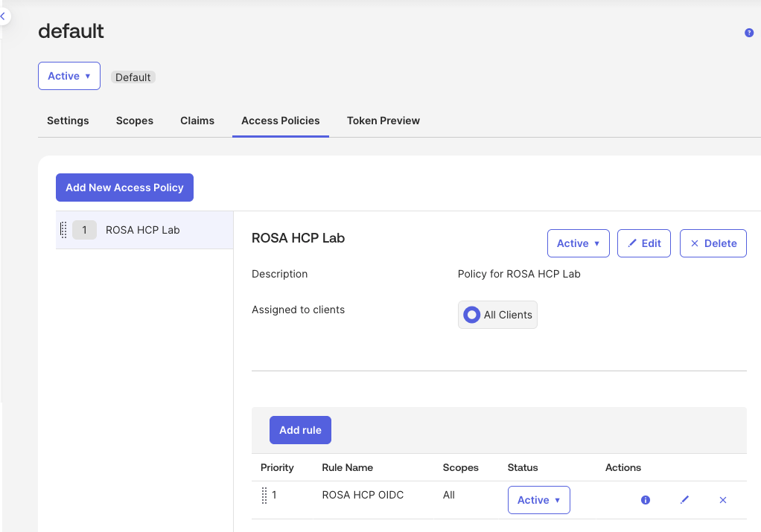Select the Access Policies tab
Image resolution: width=761 pixels, height=532 pixels.
(x=281, y=121)
